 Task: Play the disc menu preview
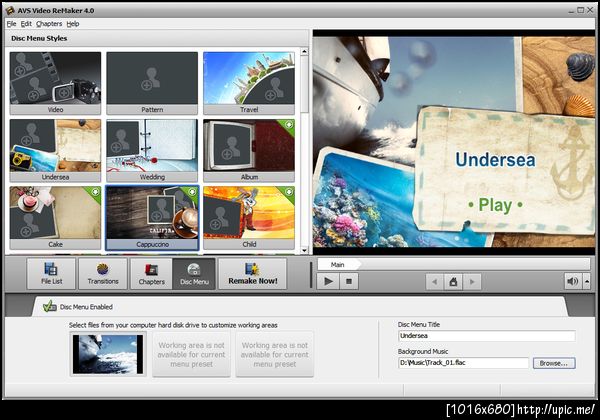point(328,282)
